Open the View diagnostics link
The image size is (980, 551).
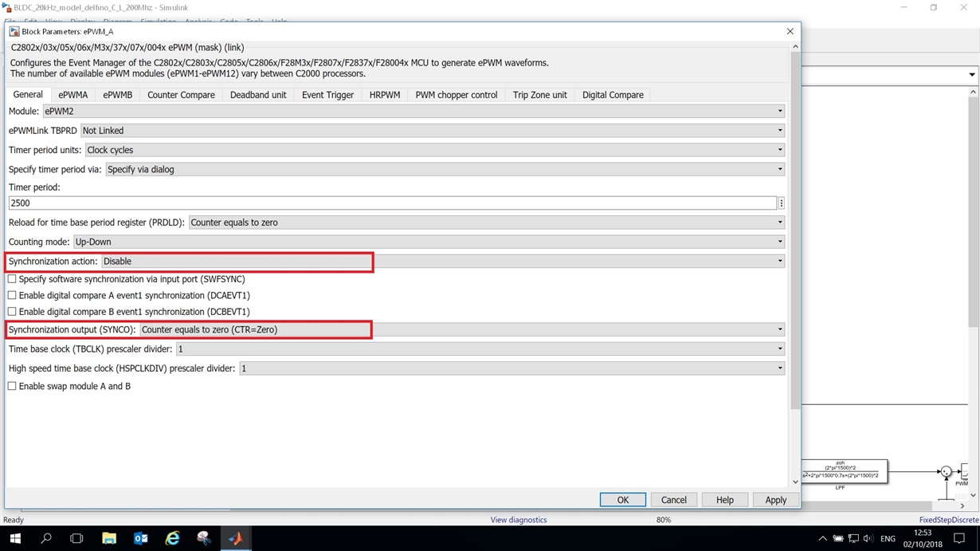coord(518,519)
